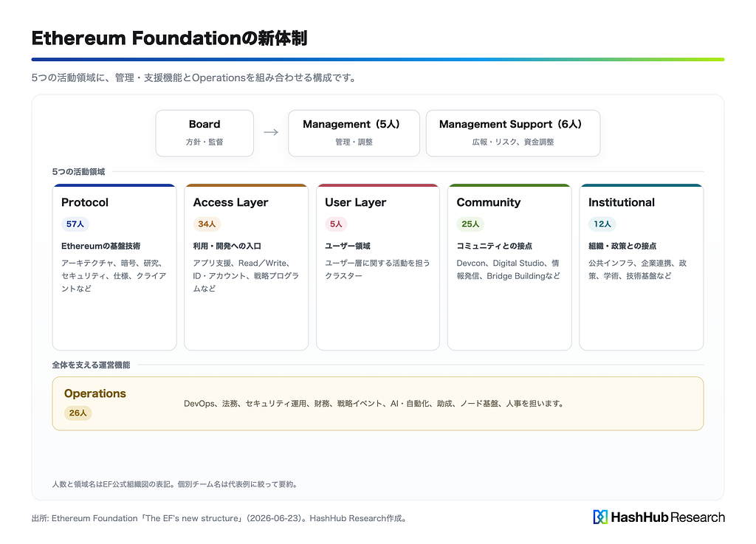Screen dimensions: 756x544
Task: Click the Board box
Action: pyautogui.click(x=205, y=133)
